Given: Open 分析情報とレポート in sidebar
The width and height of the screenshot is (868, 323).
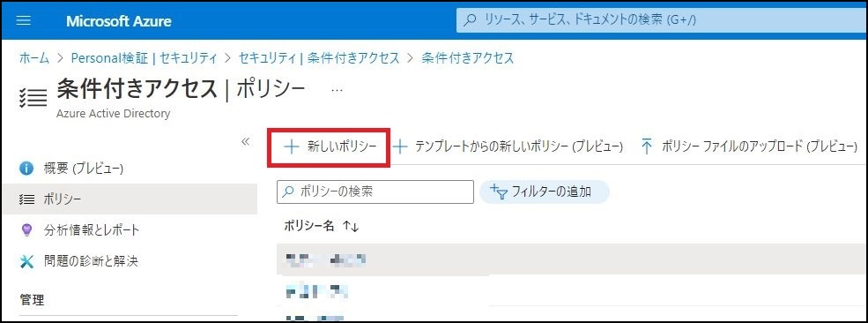Looking at the screenshot, I should tap(129, 230).
